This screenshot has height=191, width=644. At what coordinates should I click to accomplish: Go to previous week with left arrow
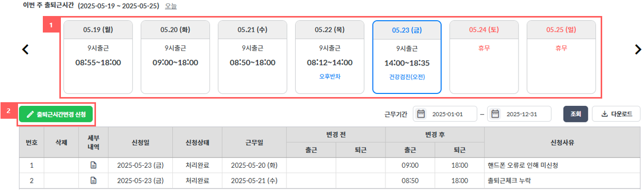[x=25, y=50]
